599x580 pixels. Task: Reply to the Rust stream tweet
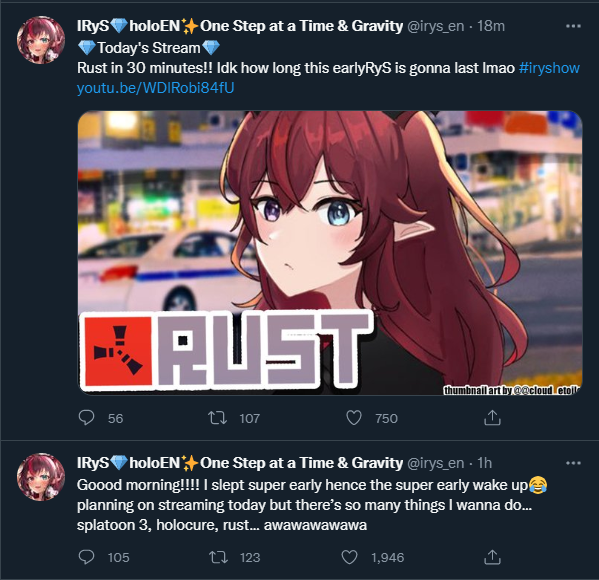click(x=86, y=418)
